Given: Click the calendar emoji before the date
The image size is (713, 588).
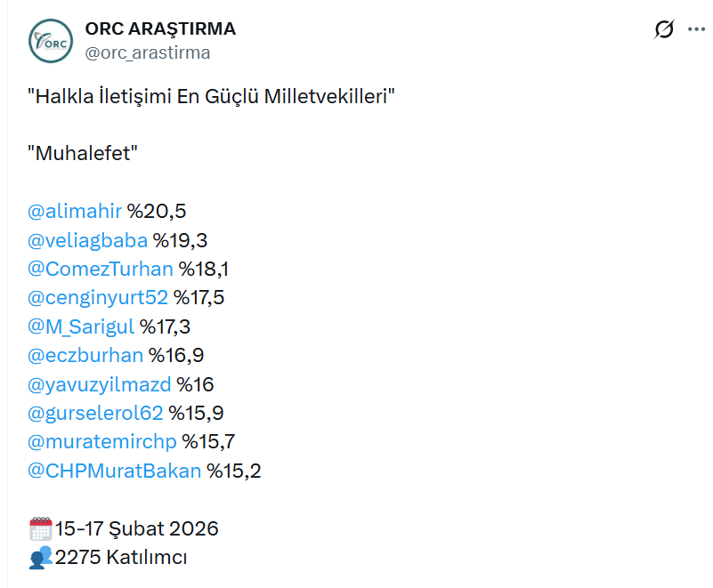Looking at the screenshot, I should pos(41,529).
